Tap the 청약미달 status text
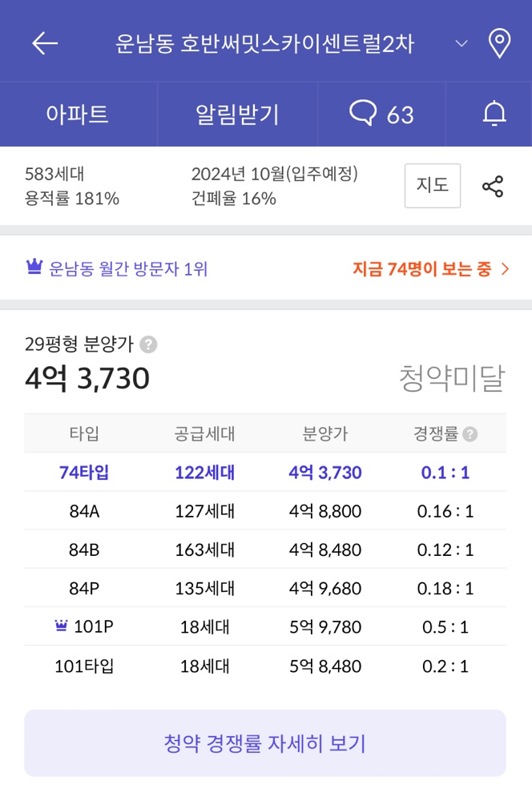532x801 pixels. click(x=452, y=379)
